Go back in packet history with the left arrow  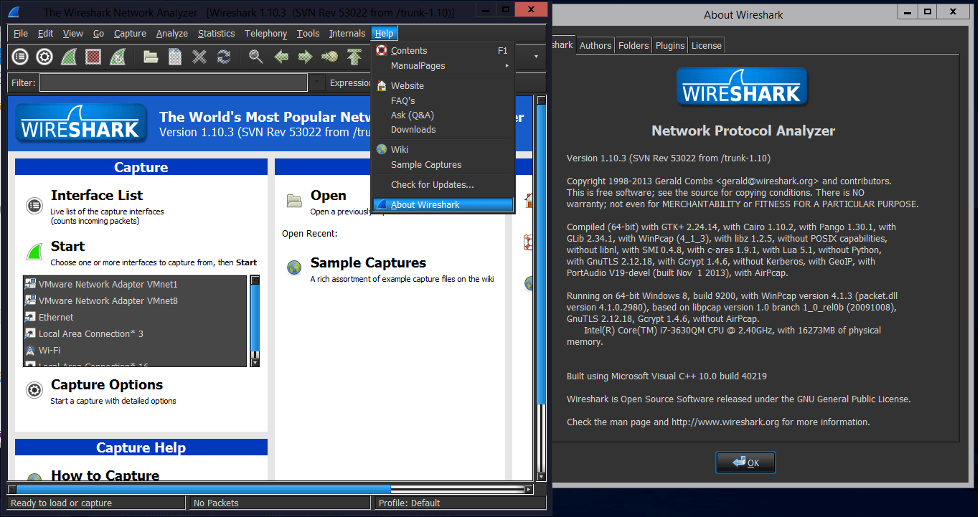click(281, 57)
